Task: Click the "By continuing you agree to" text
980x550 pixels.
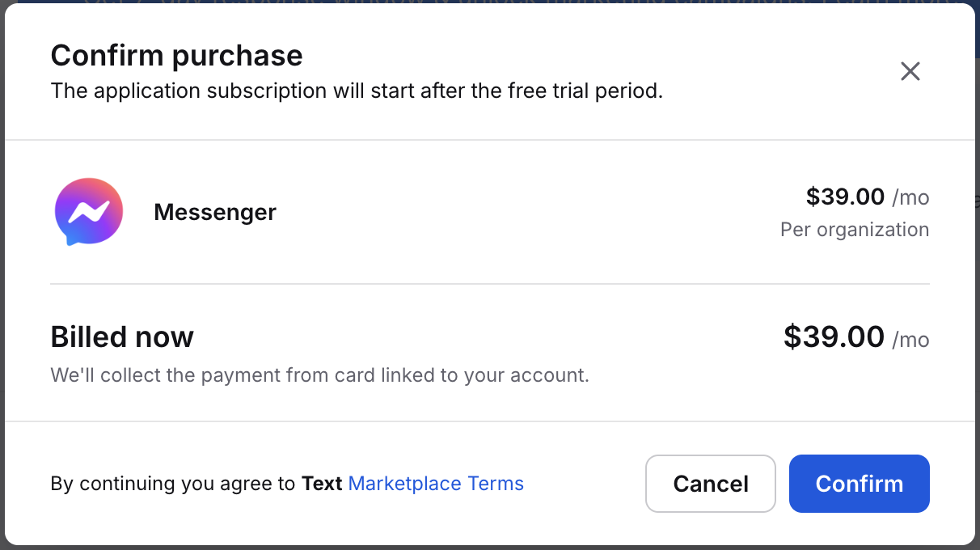Action: coord(173,484)
